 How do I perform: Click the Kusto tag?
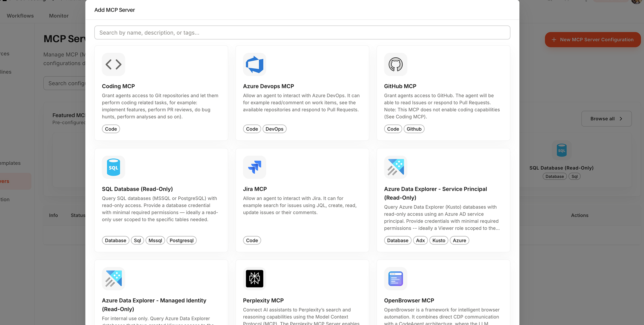coord(439,240)
